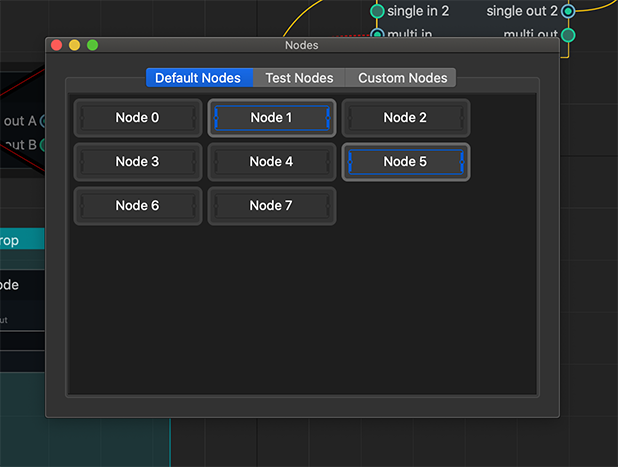Choose Node 6 in the palette
The image size is (618, 467).
click(138, 206)
